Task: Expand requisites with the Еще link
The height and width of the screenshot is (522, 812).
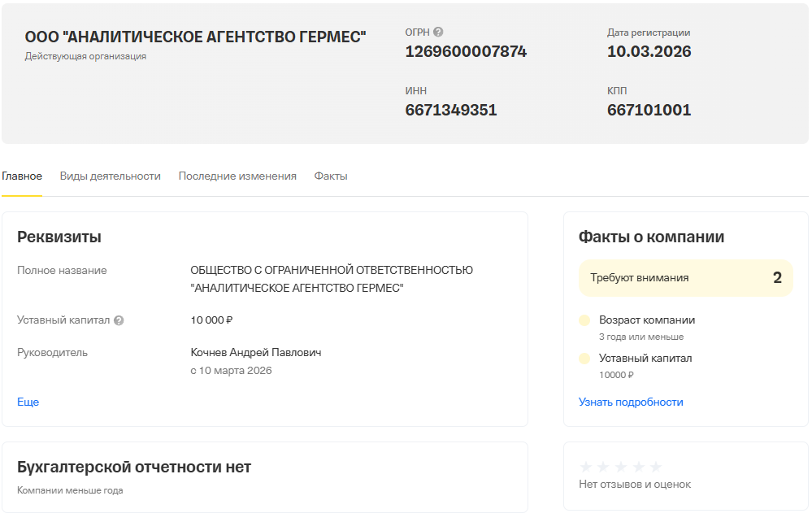Action: click(28, 402)
